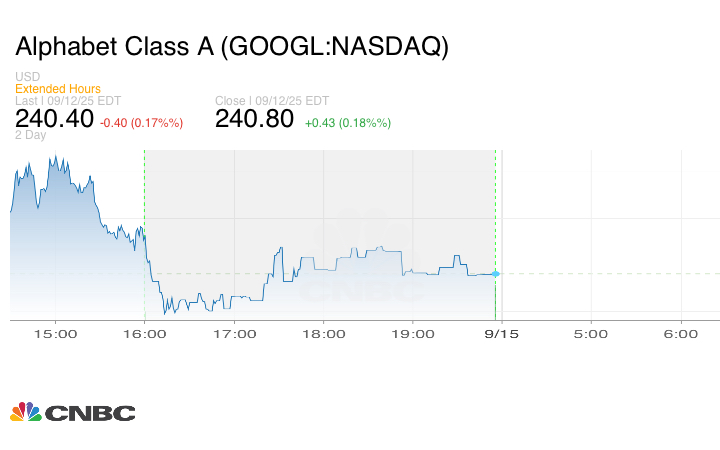Screen dimensions: 720x450
Task: Click the last price 240.40
Action: pyautogui.click(x=54, y=120)
